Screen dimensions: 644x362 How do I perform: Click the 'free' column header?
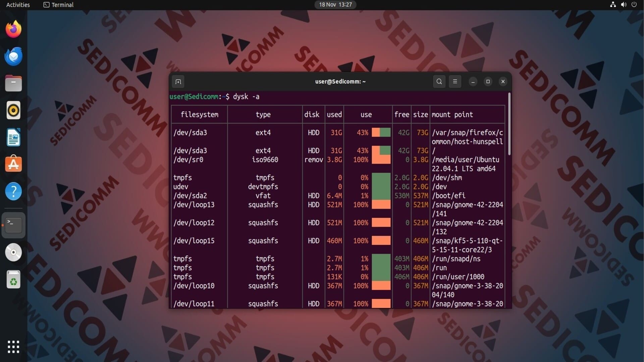point(401,115)
